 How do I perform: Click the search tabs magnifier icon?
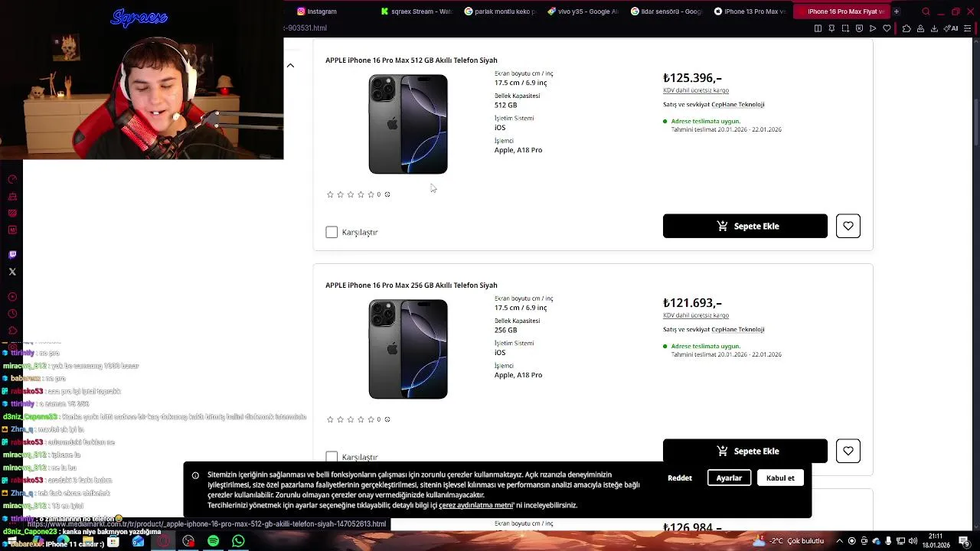point(926,11)
